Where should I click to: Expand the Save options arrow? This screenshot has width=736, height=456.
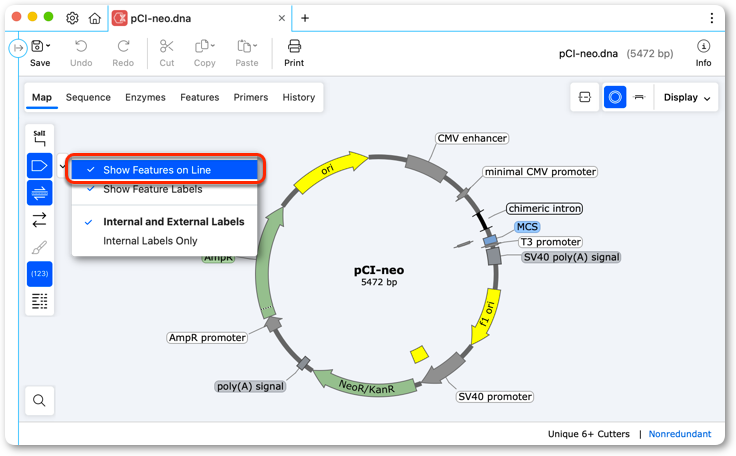click(x=48, y=46)
